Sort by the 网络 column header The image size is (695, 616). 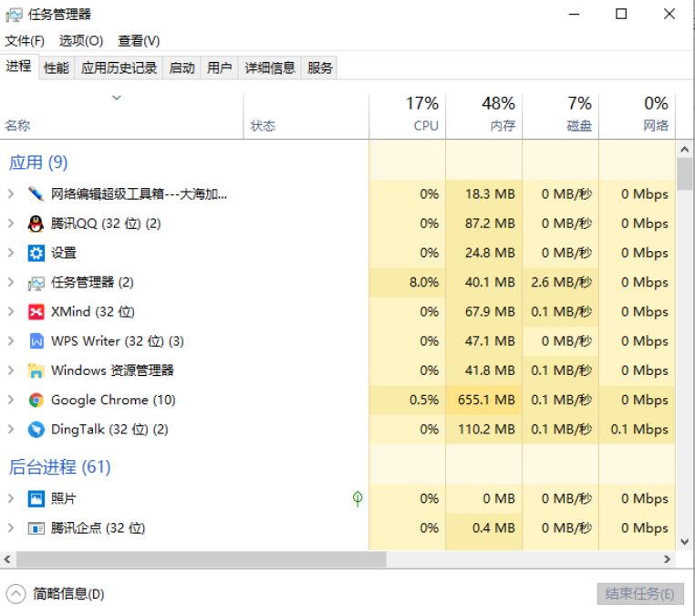click(x=638, y=116)
